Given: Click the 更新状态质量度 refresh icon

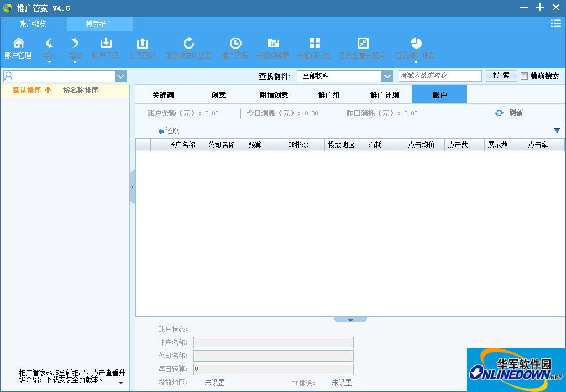Looking at the screenshot, I should click(x=188, y=43).
